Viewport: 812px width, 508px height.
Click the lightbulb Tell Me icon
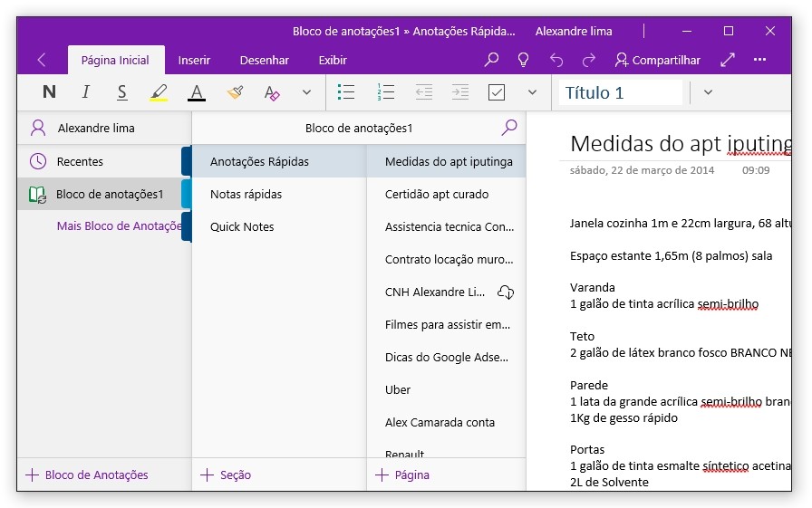(523, 60)
